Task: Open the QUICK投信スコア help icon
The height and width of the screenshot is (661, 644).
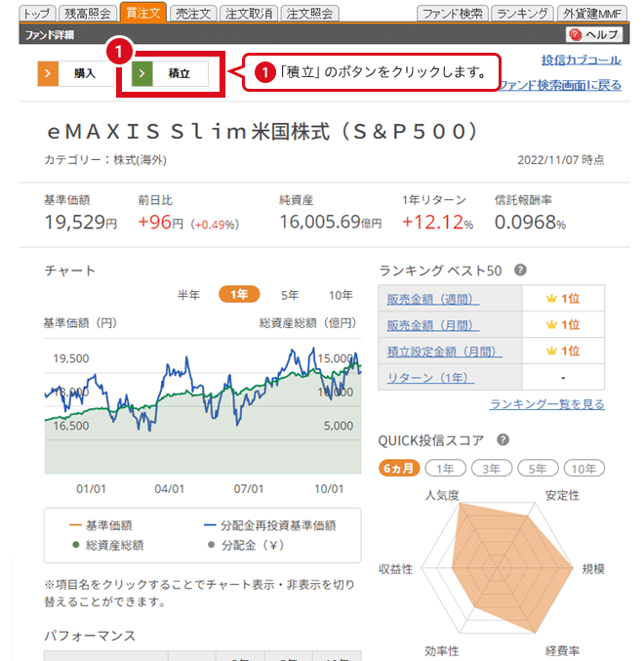Action: 503,439
